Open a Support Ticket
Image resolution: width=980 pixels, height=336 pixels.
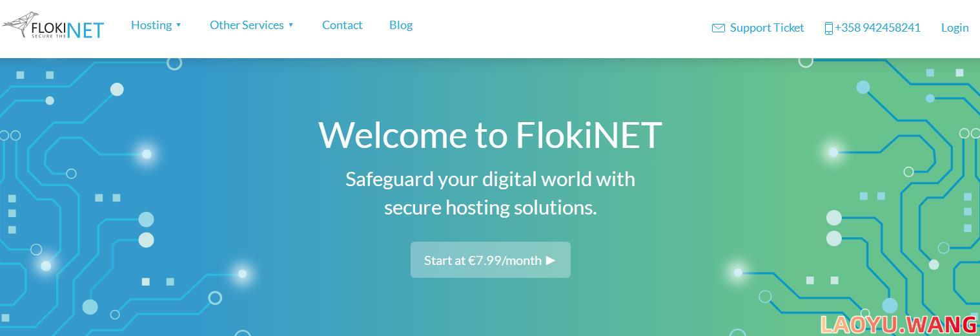(766, 28)
